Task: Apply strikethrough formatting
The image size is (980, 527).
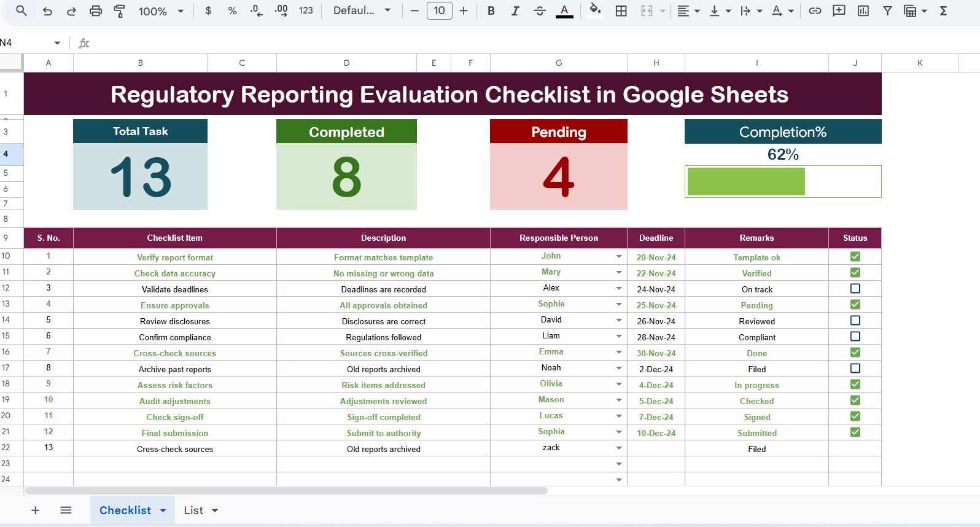Action: point(539,11)
